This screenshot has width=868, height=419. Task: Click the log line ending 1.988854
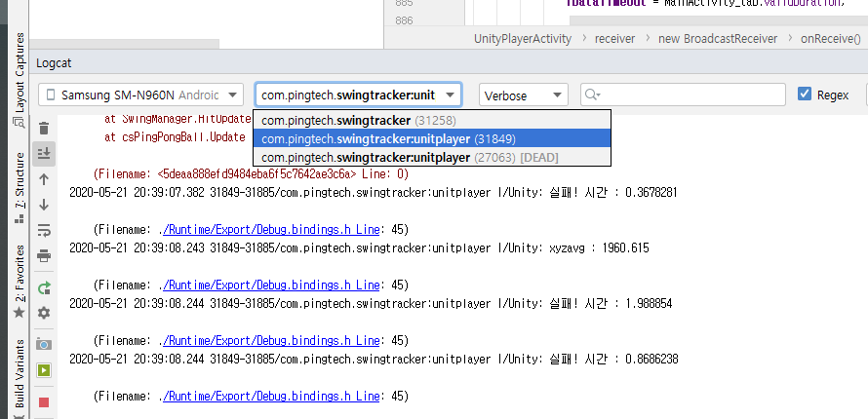[371, 303]
